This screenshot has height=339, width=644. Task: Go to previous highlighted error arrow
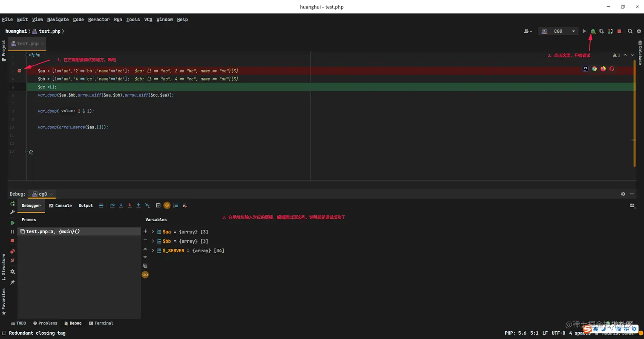tap(625, 55)
